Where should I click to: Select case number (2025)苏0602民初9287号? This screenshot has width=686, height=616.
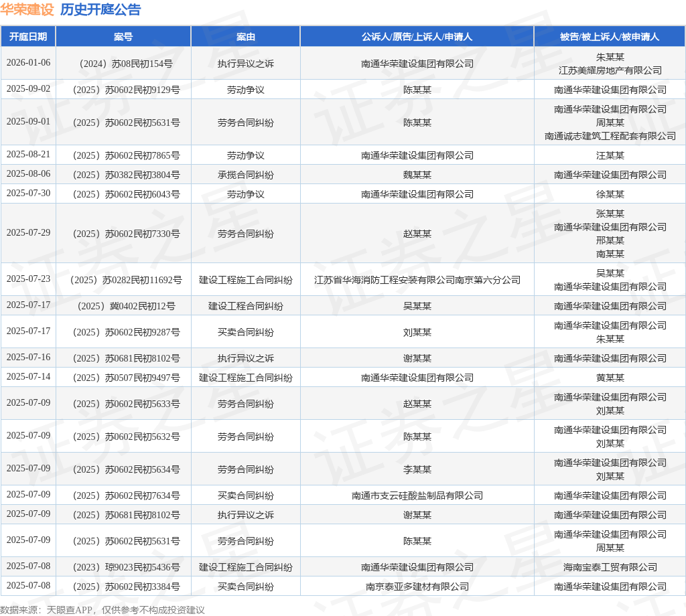tap(126, 332)
